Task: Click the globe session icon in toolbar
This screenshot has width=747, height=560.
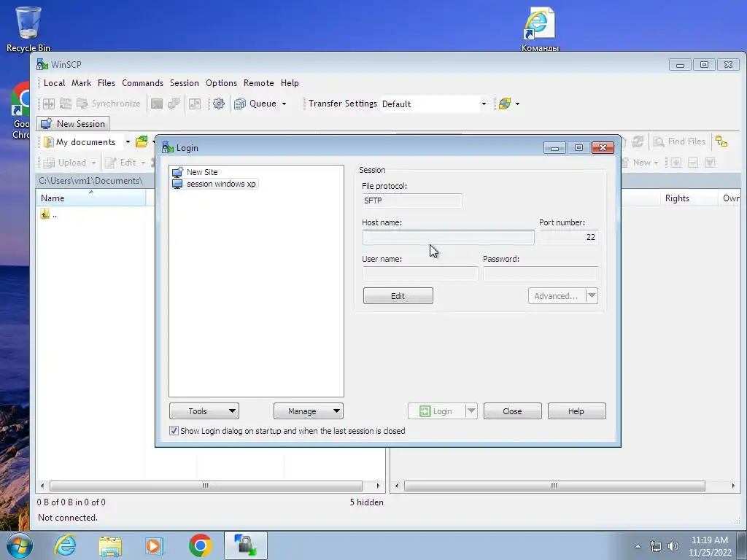Action: pos(505,104)
